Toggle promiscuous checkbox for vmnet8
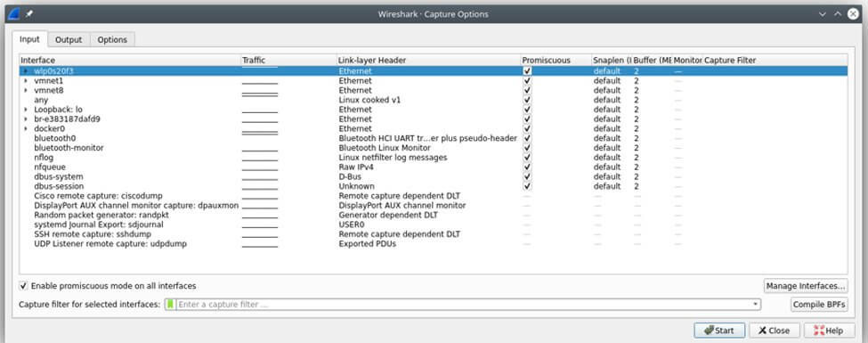The image size is (868, 343). click(527, 90)
